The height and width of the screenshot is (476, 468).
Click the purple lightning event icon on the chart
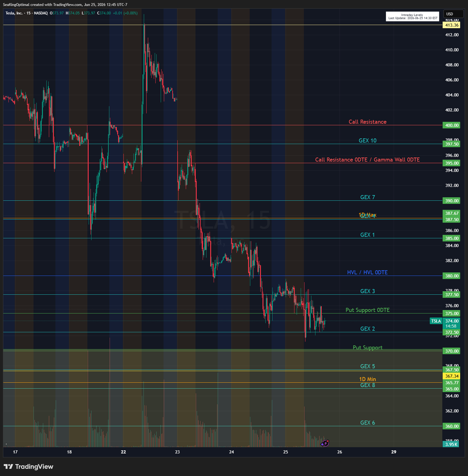325,443
